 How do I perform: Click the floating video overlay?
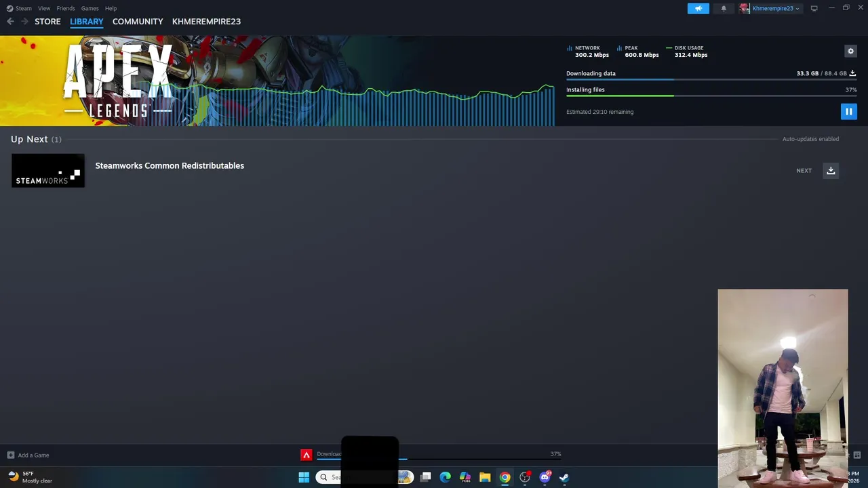point(783,388)
